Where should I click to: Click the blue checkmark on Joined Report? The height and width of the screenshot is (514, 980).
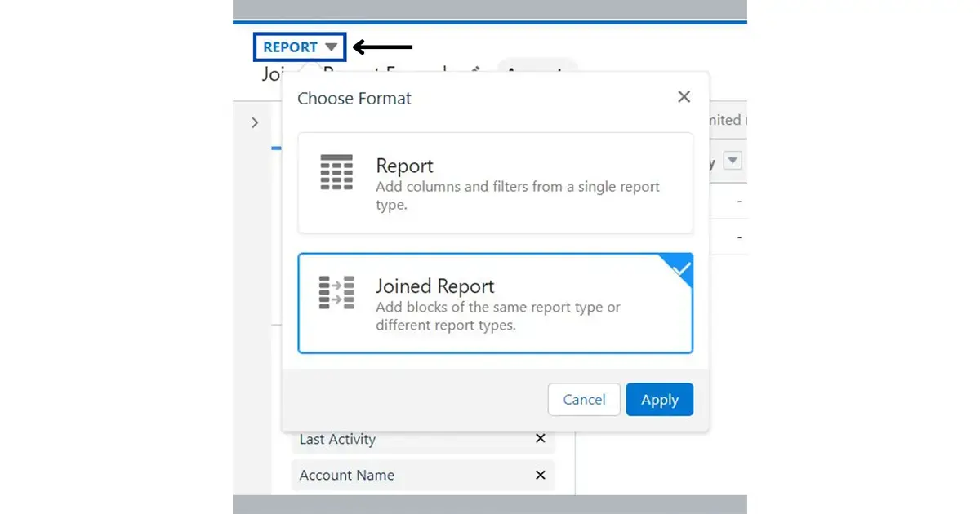pyautogui.click(x=679, y=267)
